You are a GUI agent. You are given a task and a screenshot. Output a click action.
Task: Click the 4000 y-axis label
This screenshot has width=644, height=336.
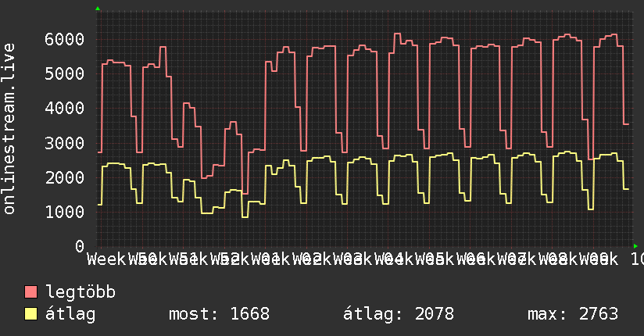click(x=65, y=109)
